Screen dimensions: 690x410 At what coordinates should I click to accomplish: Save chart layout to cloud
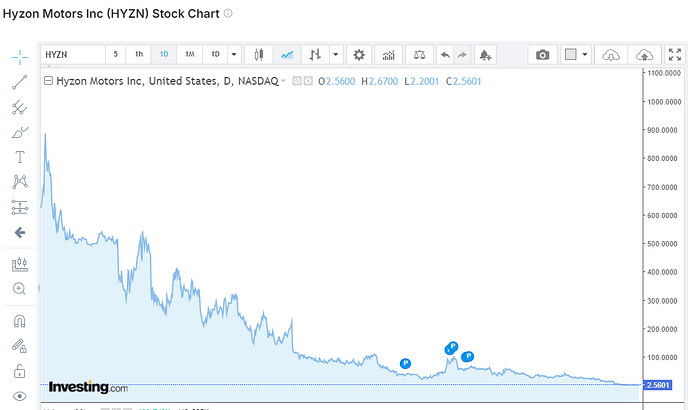click(x=645, y=55)
